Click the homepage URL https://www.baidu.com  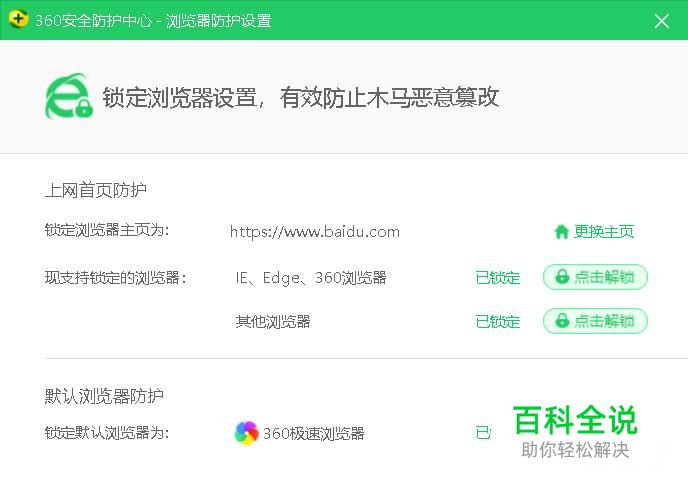pyautogui.click(x=315, y=232)
